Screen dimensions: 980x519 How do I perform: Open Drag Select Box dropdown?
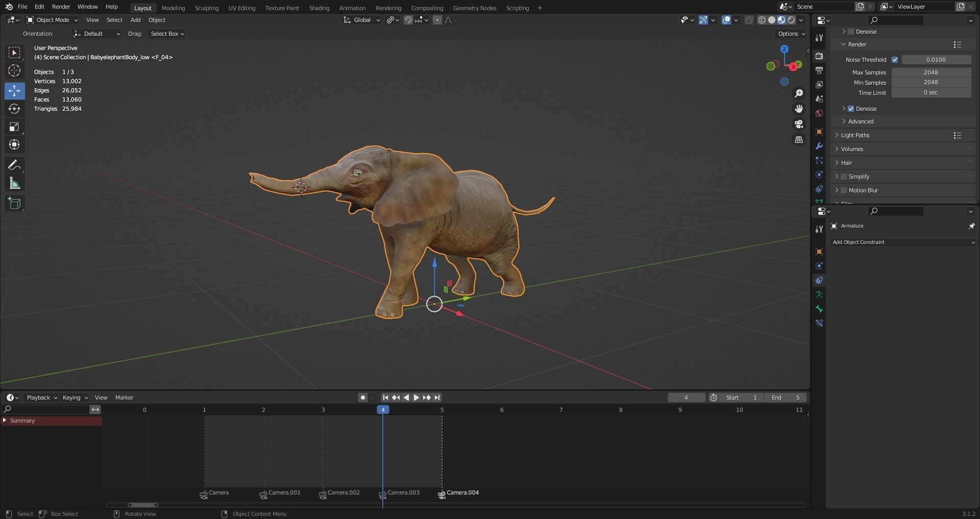point(166,34)
